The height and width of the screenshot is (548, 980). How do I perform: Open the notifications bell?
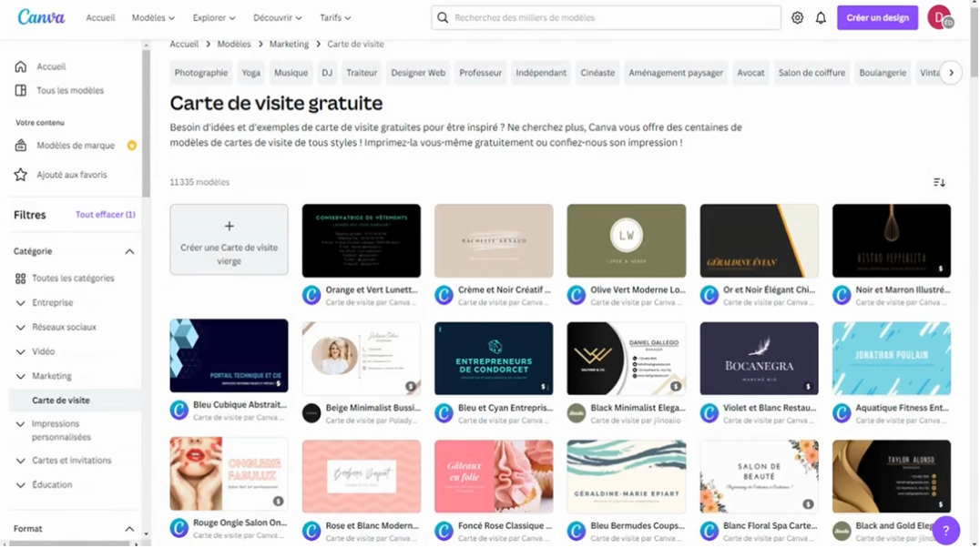(x=821, y=17)
